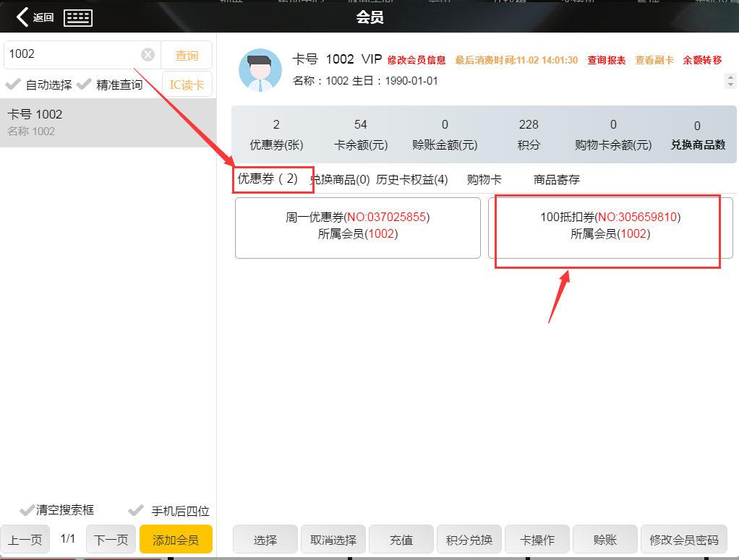Switch to the 历史卡权益(4) tab
Screen dimensions: 739x560
tap(411, 180)
